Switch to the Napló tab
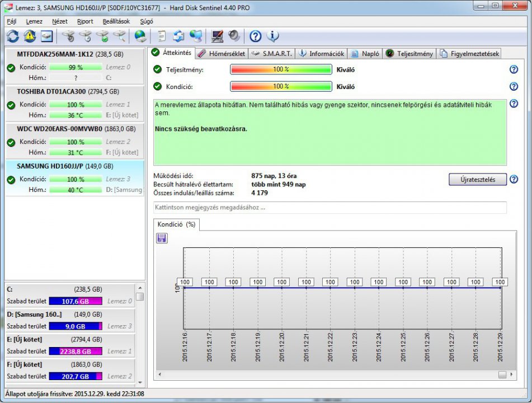Viewport: 532px width, 403px height. click(365, 54)
